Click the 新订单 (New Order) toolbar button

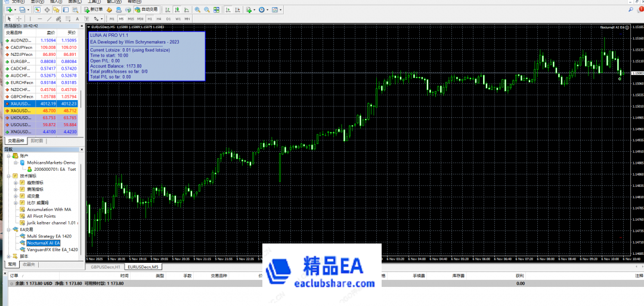coord(93,10)
